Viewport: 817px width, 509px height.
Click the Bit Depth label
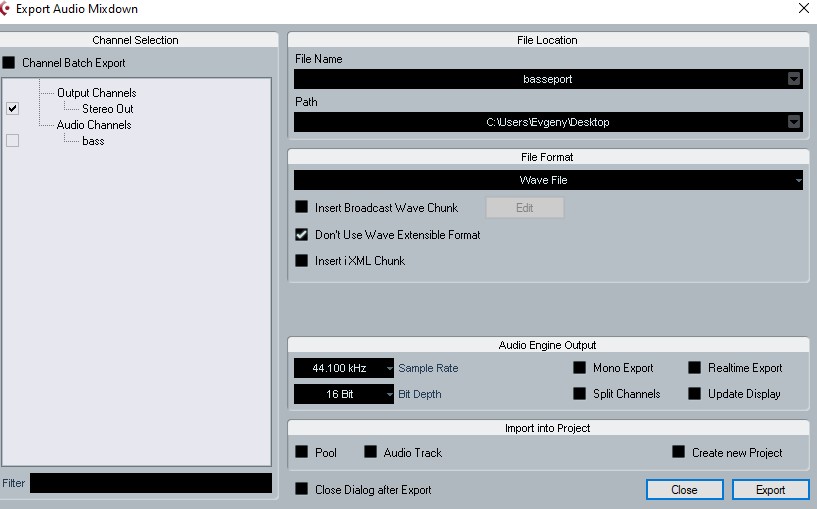pos(419,394)
